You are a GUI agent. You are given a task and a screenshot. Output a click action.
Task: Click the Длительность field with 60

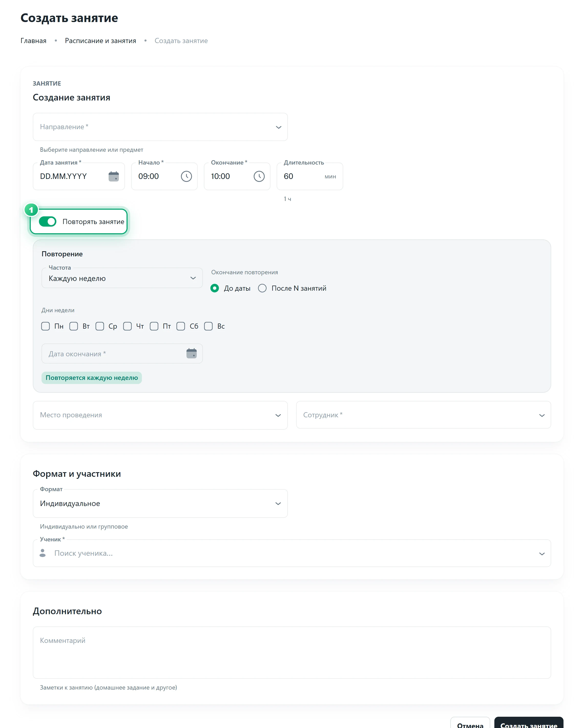pos(310,176)
